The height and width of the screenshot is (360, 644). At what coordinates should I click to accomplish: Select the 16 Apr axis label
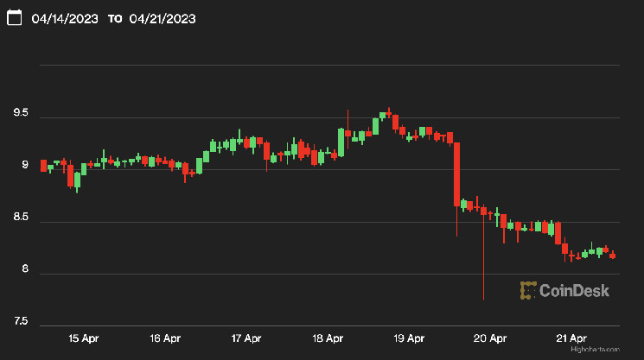(164, 338)
